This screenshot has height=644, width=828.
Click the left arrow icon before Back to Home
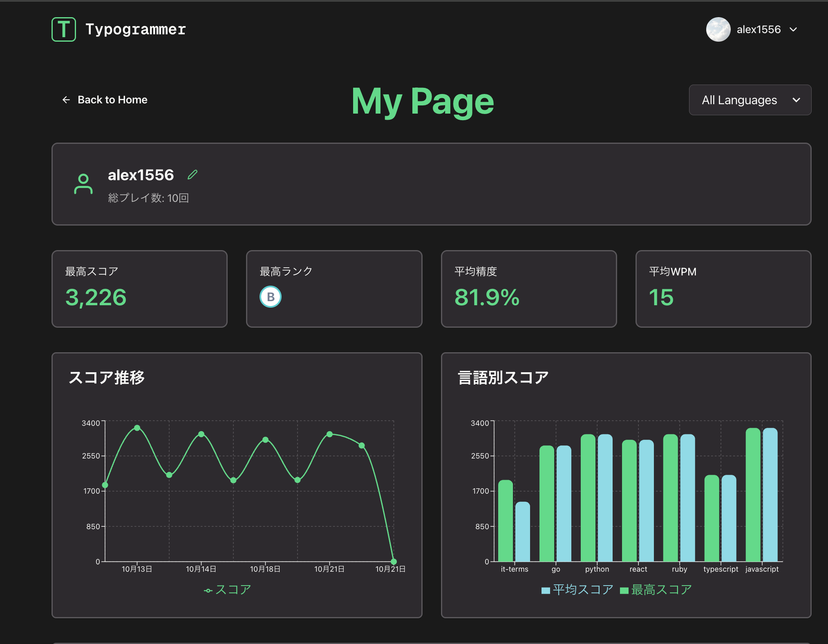(x=66, y=100)
